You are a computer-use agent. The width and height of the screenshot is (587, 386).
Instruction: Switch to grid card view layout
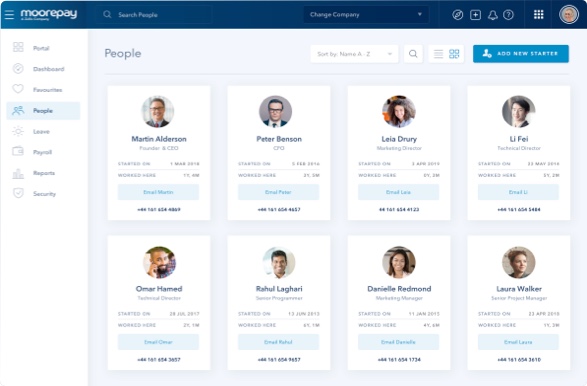click(454, 54)
